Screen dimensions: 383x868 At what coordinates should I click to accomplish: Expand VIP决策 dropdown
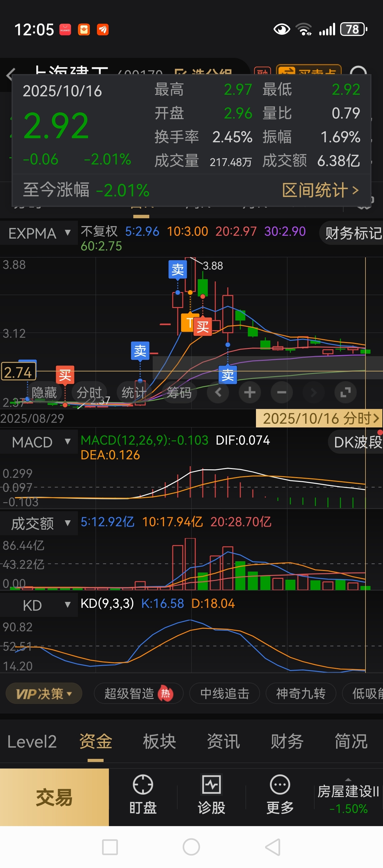pyautogui.click(x=44, y=694)
